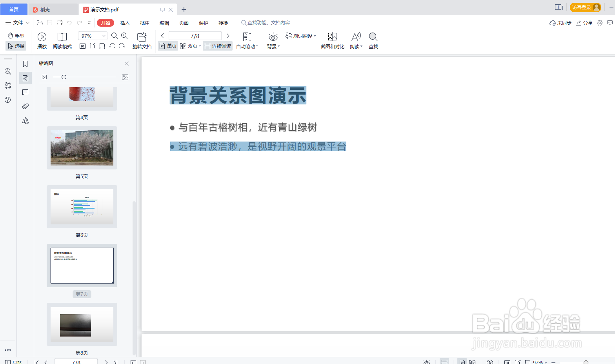This screenshot has height=364, width=615.
Task: Adjust zoom slider handle in status bar
Action: point(586,362)
